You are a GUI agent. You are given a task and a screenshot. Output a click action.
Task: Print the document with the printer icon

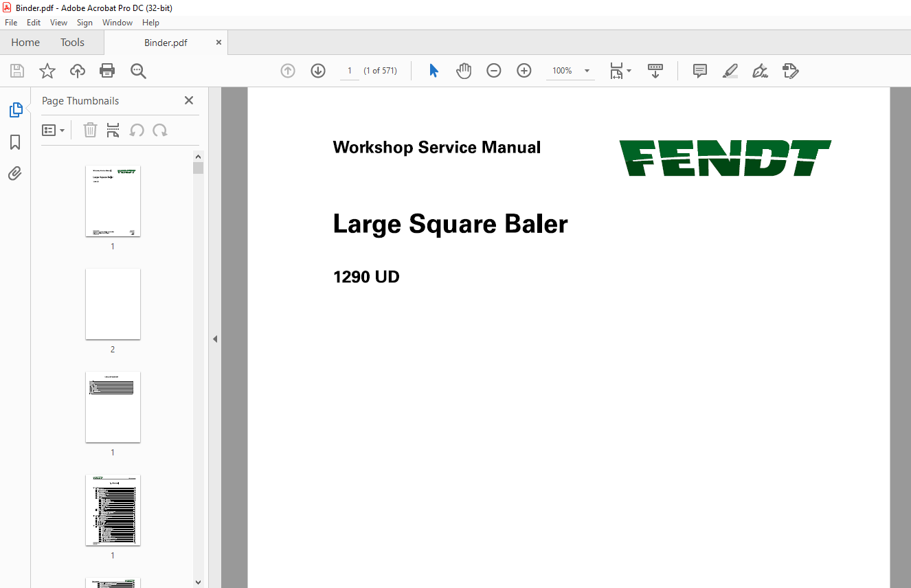pos(107,71)
